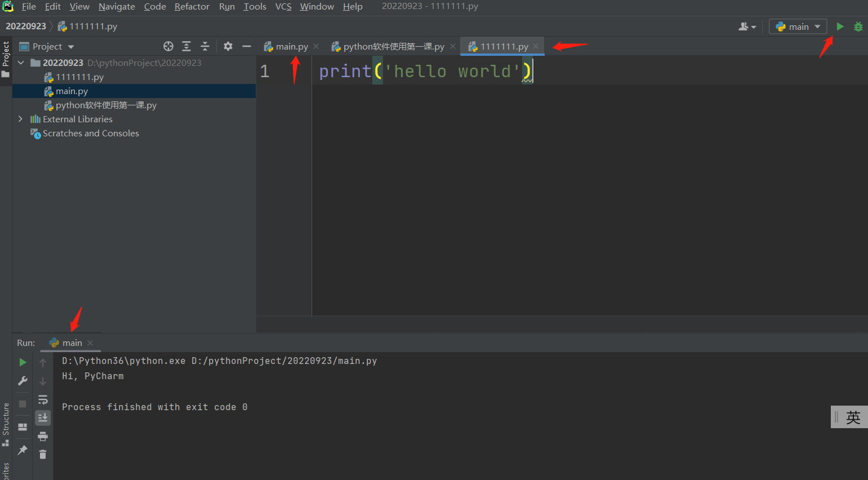868x480 pixels.
Task: Open the Window menu
Action: click(x=317, y=6)
